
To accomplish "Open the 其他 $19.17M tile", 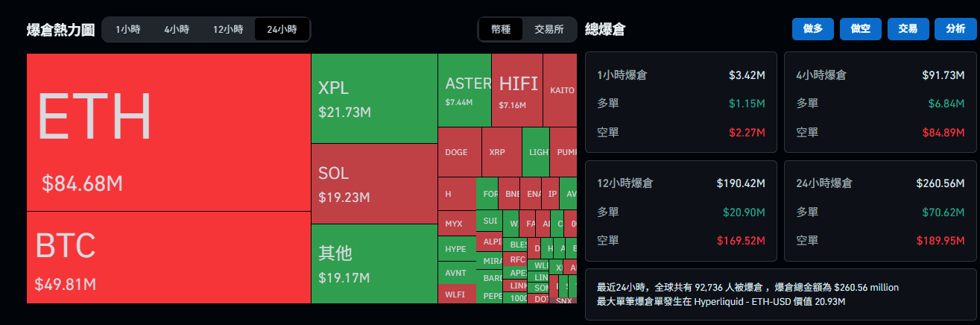I will (x=373, y=263).
